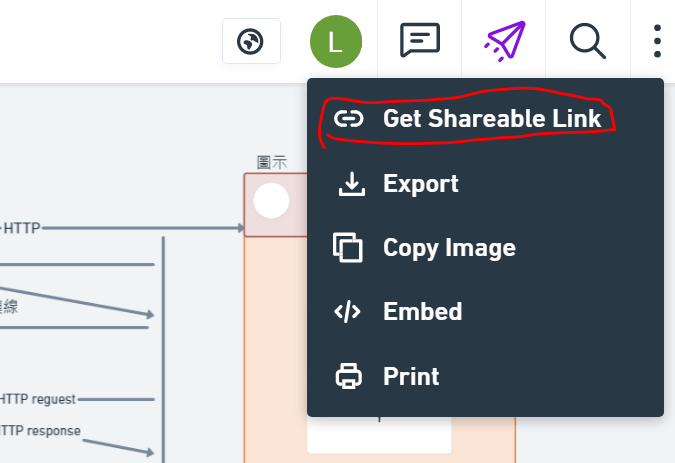This screenshot has width=675, height=463.
Task: Select the HTTP request message label
Action: point(38,399)
